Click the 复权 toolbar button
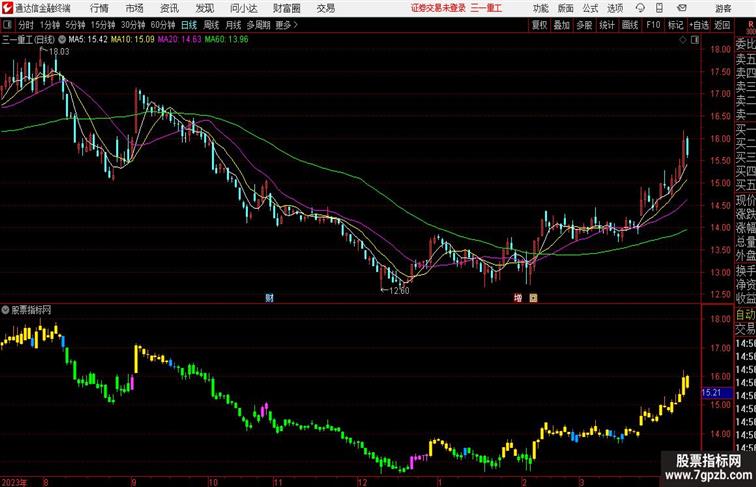756x487 pixels. pos(539,25)
